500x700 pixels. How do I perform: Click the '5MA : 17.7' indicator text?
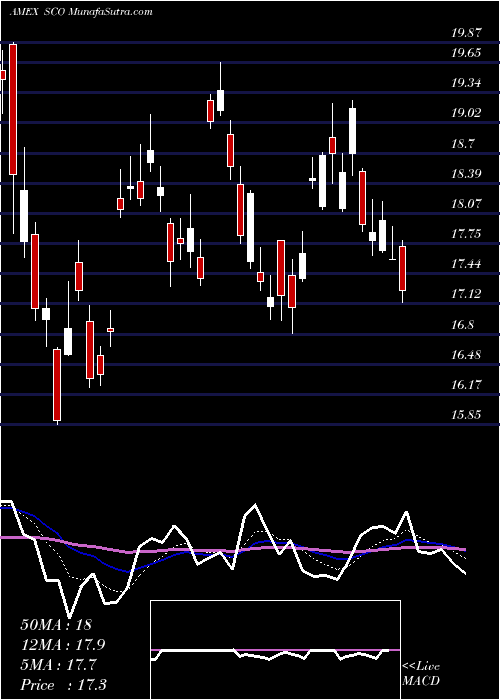(58, 665)
